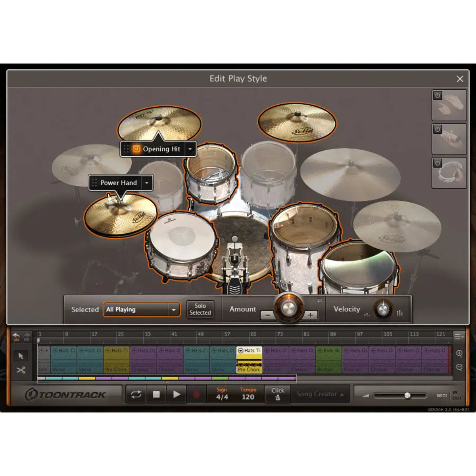
Task: Click the song overview color strip
Action: point(167,378)
